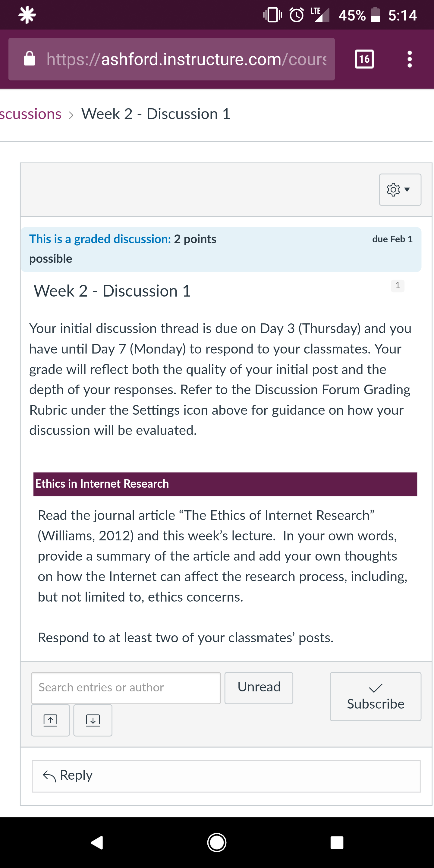Tap the Android home circle button
The image size is (434, 868).
[217, 842]
